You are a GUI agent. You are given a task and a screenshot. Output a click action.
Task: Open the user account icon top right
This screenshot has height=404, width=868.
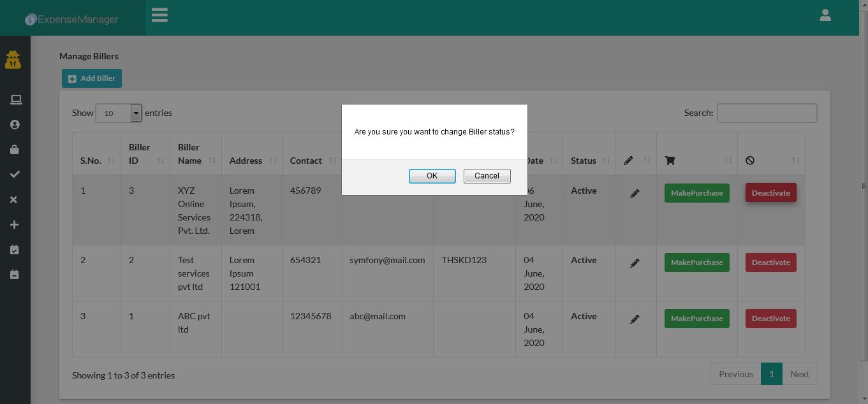[x=825, y=15]
